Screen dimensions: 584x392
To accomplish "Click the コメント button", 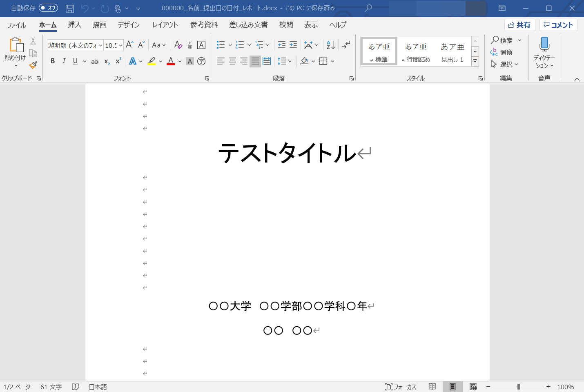I will point(558,25).
